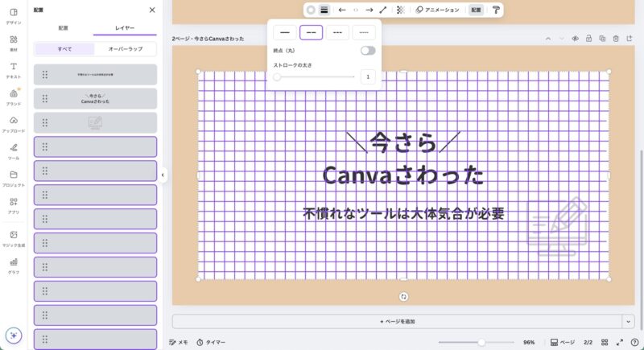Click the ＋ページを追加 button

point(397,322)
